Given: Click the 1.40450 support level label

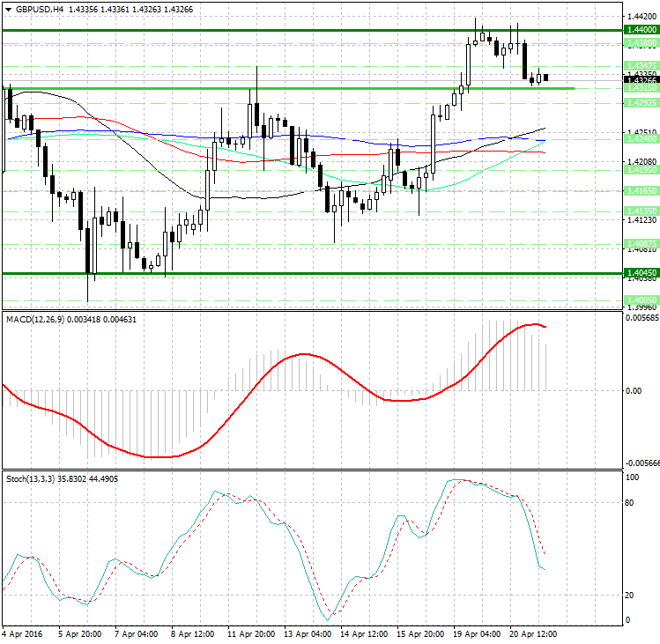Looking at the screenshot, I should tap(639, 274).
